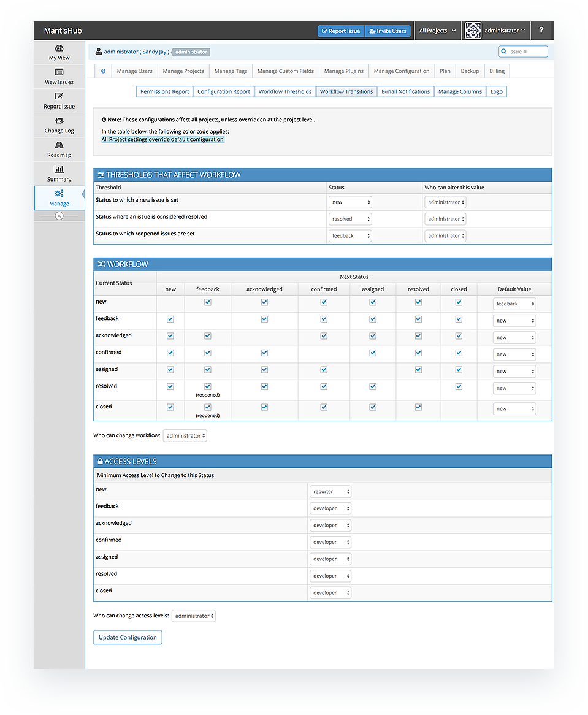Click user silhouette icon beside administrator name
Viewport: 588px width, 715px height.
(x=99, y=52)
